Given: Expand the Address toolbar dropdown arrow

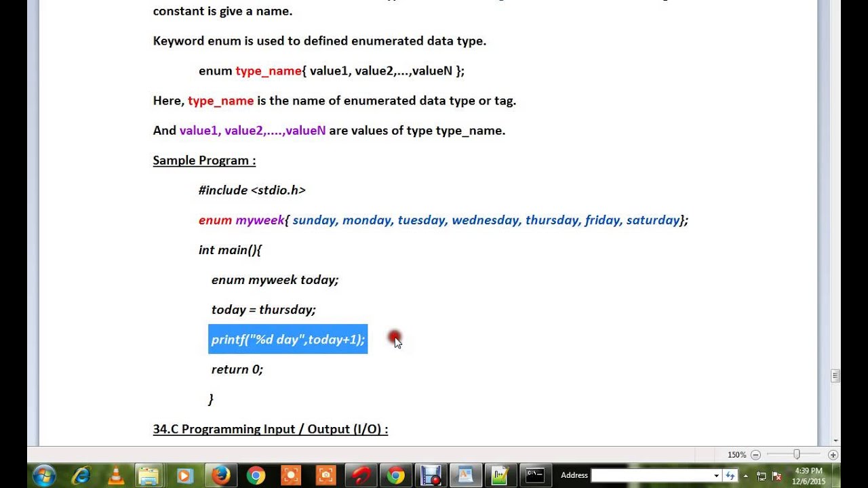Looking at the screenshot, I should point(716,476).
